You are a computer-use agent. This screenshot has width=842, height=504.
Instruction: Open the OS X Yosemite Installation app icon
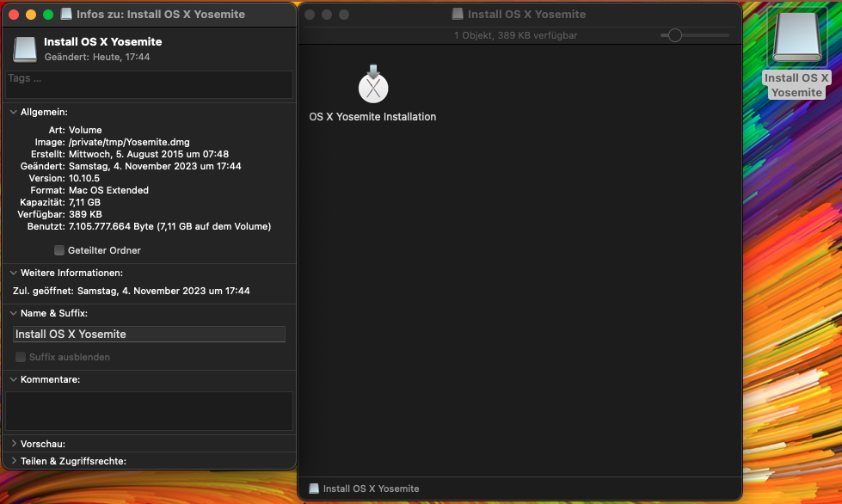pos(373,84)
